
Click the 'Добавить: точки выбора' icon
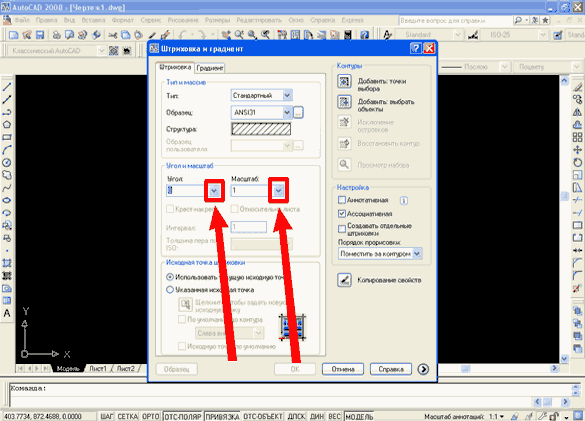pos(344,81)
